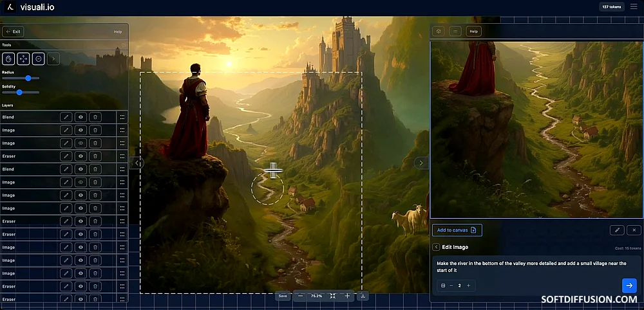
Task: Select the circle-minus eraser tool
Action: click(38, 59)
